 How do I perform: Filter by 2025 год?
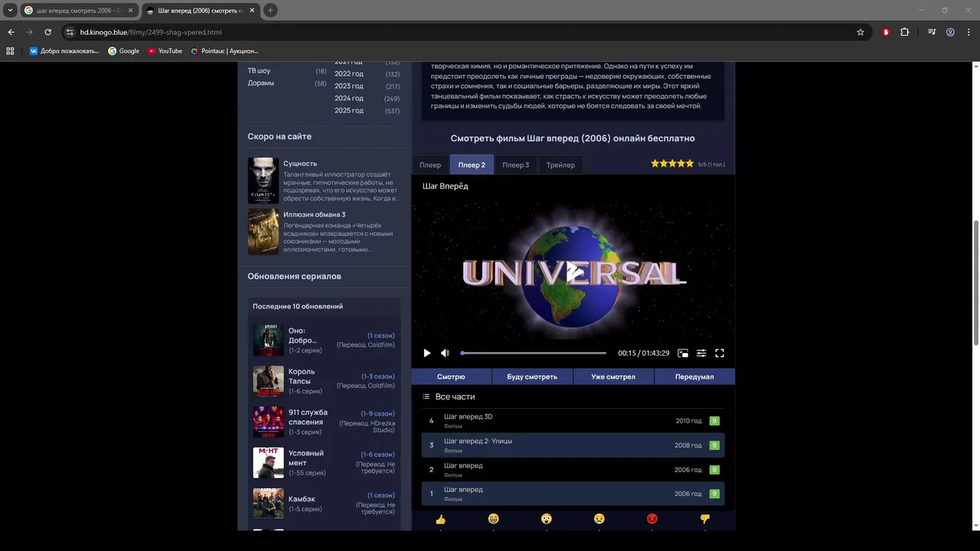coord(349,110)
